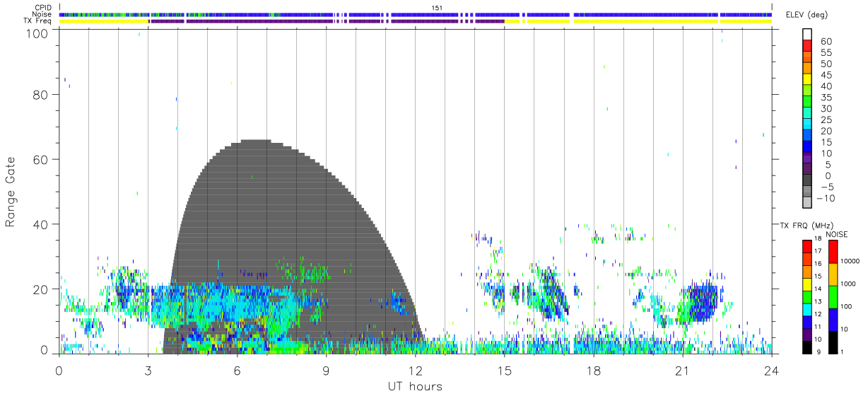Select the purple ELEV swatch between 5 and 10
Viewport: 868px width, 401px height.
[807, 158]
